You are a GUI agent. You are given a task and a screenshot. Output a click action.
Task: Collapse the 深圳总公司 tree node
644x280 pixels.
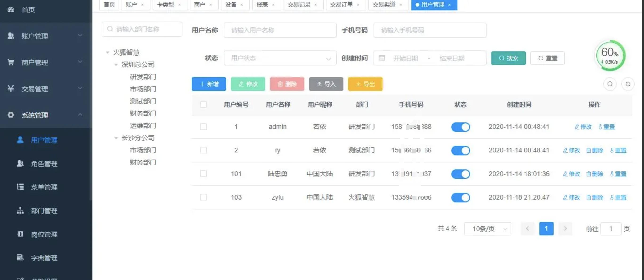pyautogui.click(x=116, y=64)
